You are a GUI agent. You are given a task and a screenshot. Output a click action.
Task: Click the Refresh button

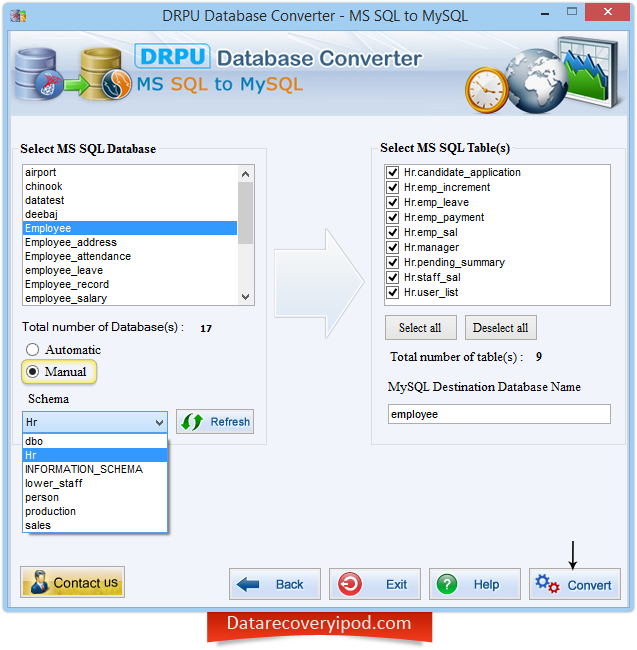[x=215, y=422]
